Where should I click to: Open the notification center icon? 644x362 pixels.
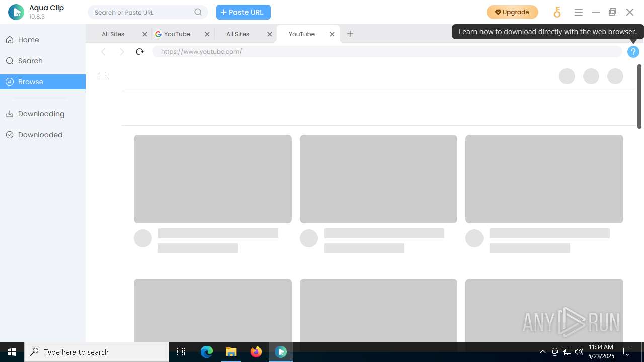pos(627,352)
